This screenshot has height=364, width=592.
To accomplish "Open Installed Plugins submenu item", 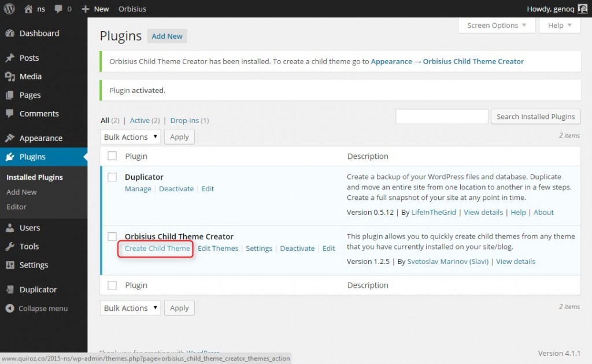I will [35, 177].
